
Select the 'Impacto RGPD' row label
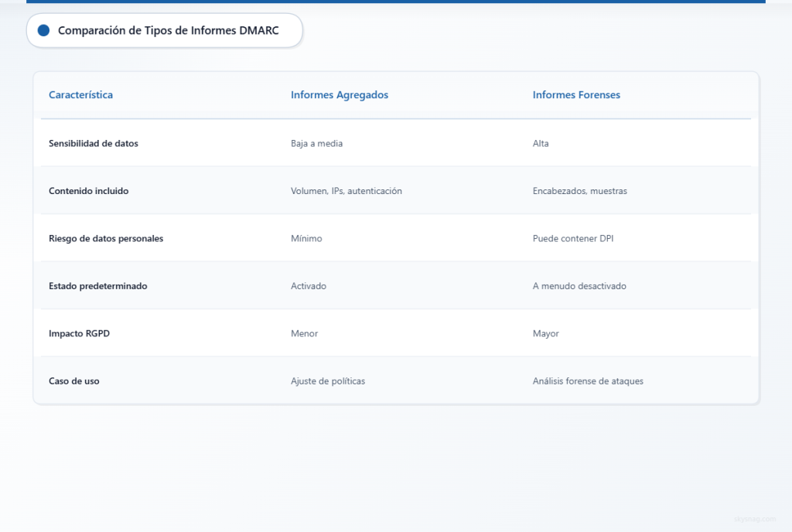click(x=80, y=333)
